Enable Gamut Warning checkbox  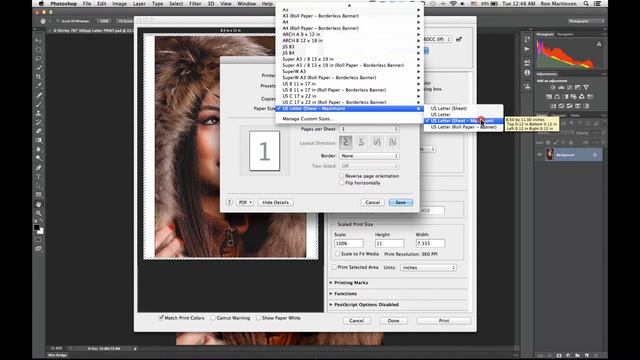213,318
